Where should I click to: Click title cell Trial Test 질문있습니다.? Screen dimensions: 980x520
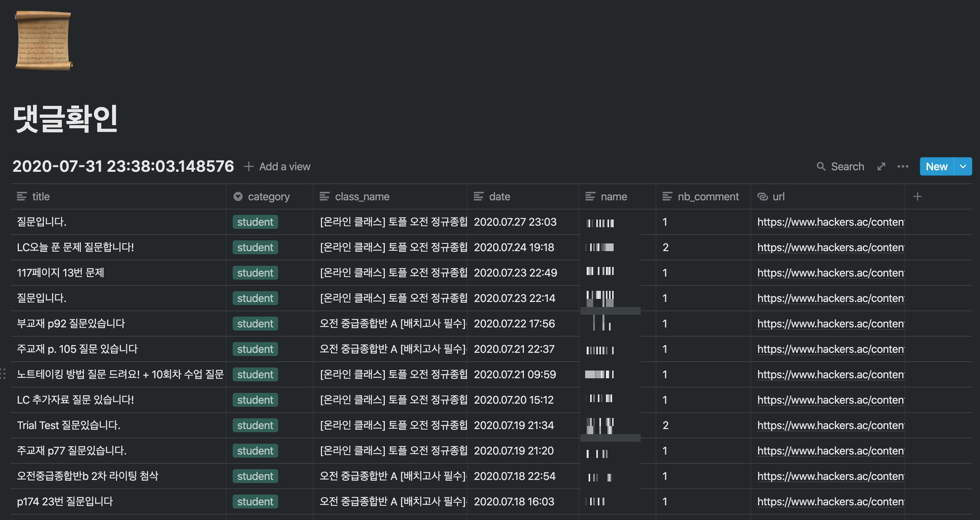pos(118,425)
